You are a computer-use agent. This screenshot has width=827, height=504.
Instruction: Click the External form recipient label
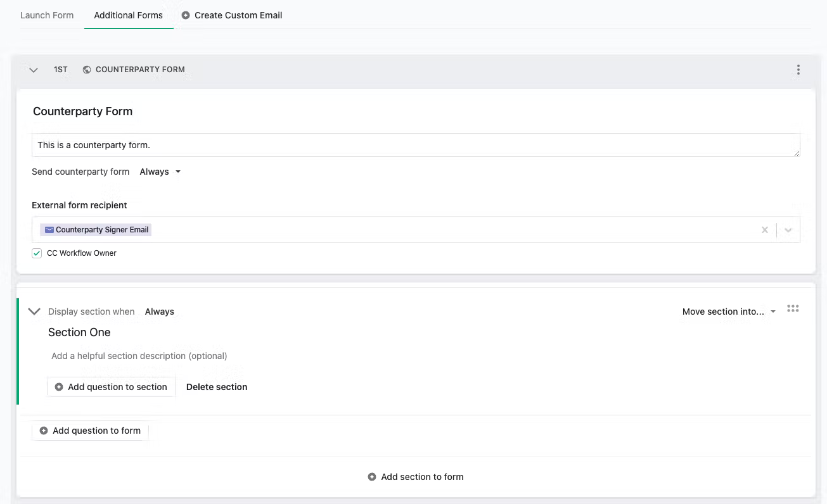click(79, 205)
